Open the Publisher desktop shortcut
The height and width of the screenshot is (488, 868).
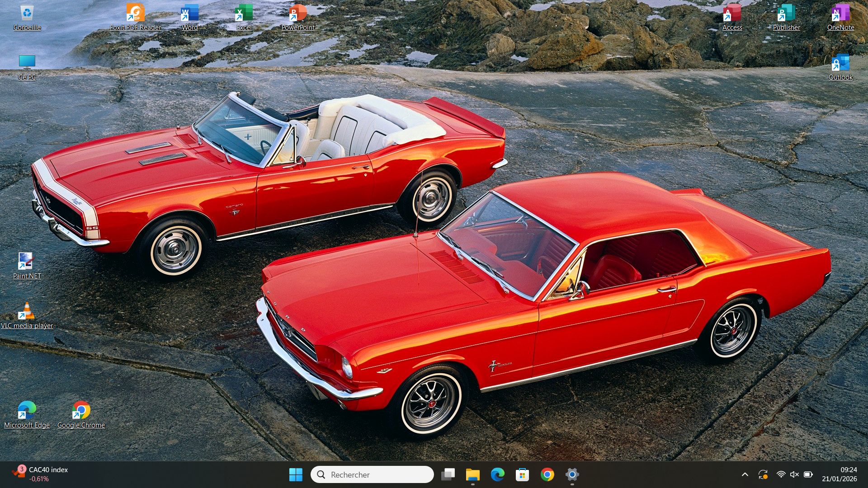coord(787,18)
